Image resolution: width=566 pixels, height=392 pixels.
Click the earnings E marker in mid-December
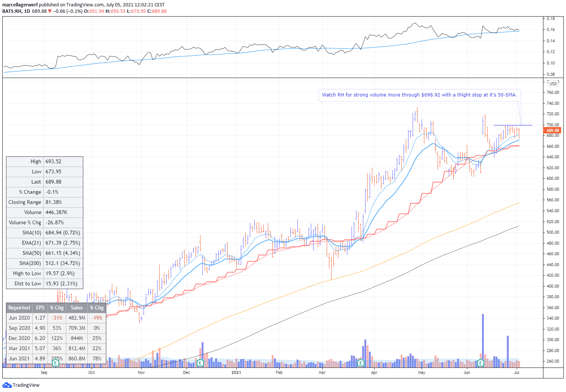(200, 363)
